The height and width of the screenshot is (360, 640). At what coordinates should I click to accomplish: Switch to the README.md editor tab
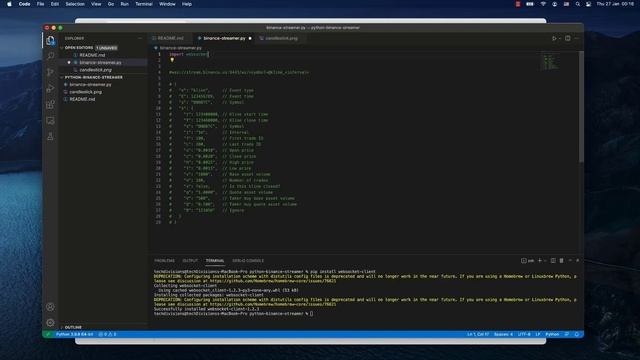(171, 38)
